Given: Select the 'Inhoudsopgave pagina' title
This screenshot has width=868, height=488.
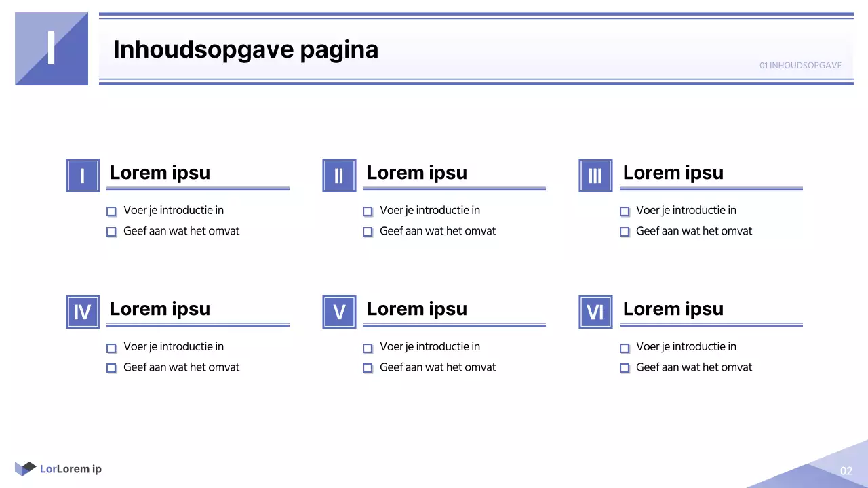Looking at the screenshot, I should [245, 49].
